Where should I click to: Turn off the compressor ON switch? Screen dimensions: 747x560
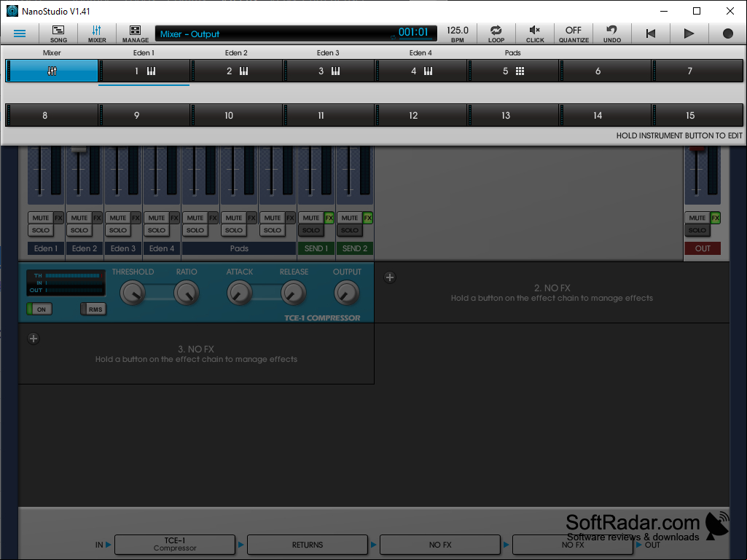point(39,309)
